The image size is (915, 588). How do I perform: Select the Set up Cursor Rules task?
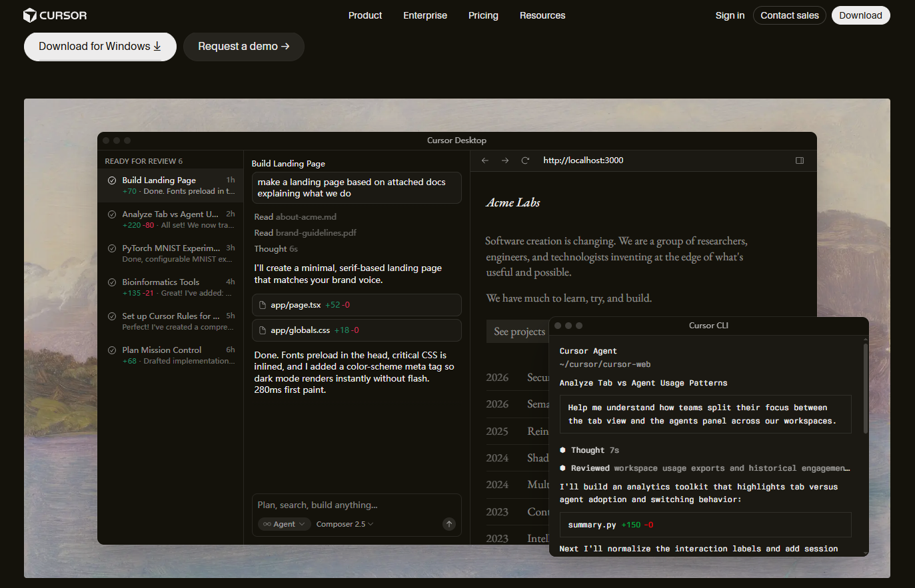(x=171, y=321)
